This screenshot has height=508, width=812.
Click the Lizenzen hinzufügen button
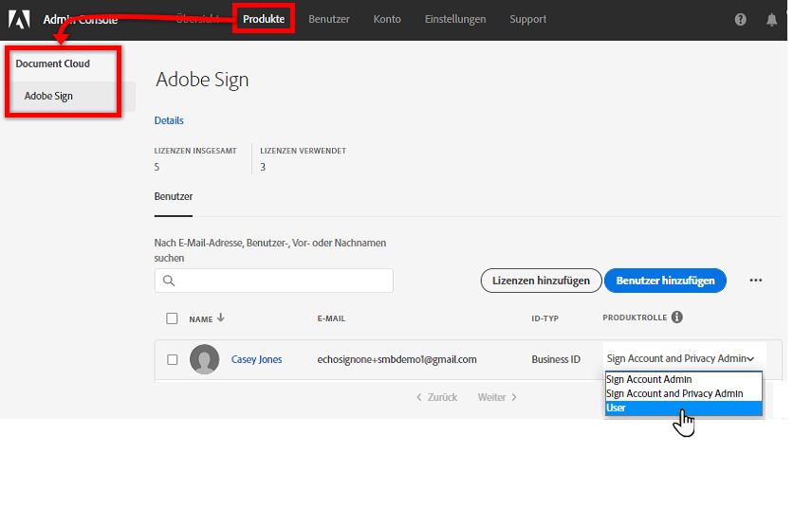[541, 281]
